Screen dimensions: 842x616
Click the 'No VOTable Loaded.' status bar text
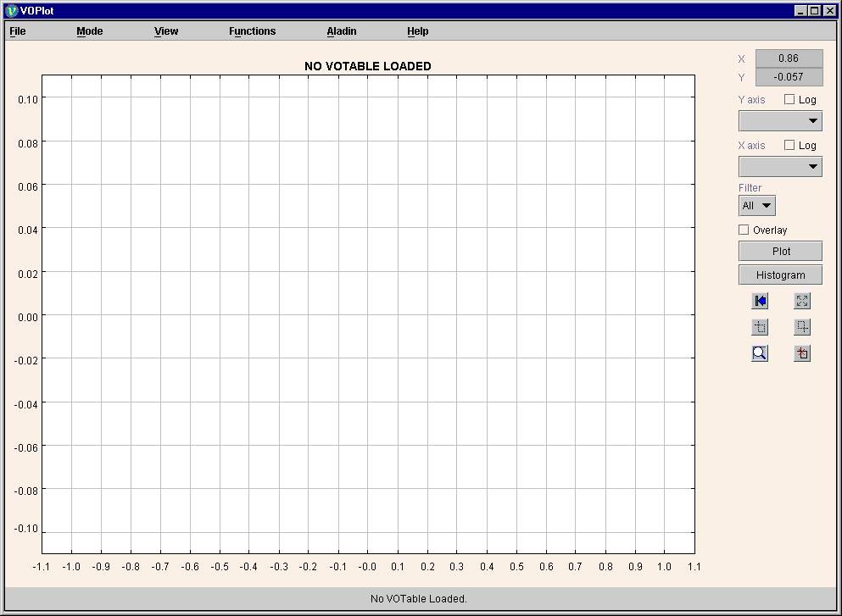coord(419,598)
